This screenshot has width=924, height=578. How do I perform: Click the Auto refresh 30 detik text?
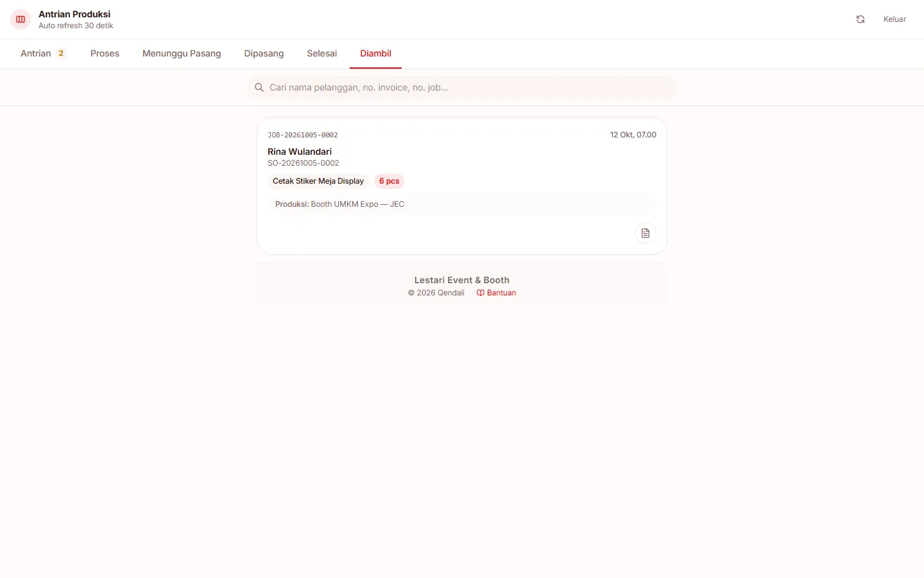76,26
